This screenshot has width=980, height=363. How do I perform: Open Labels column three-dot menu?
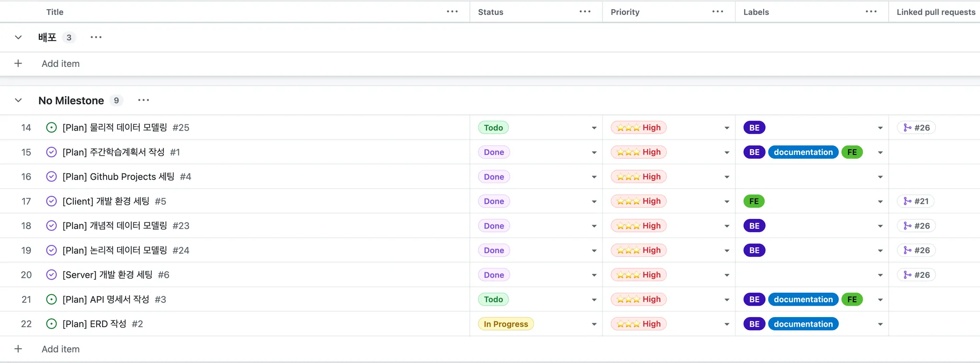coord(871,12)
